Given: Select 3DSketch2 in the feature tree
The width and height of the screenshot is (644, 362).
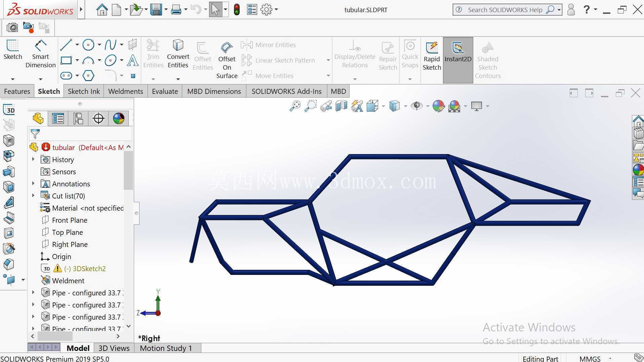Looking at the screenshot, I should click(x=89, y=268).
